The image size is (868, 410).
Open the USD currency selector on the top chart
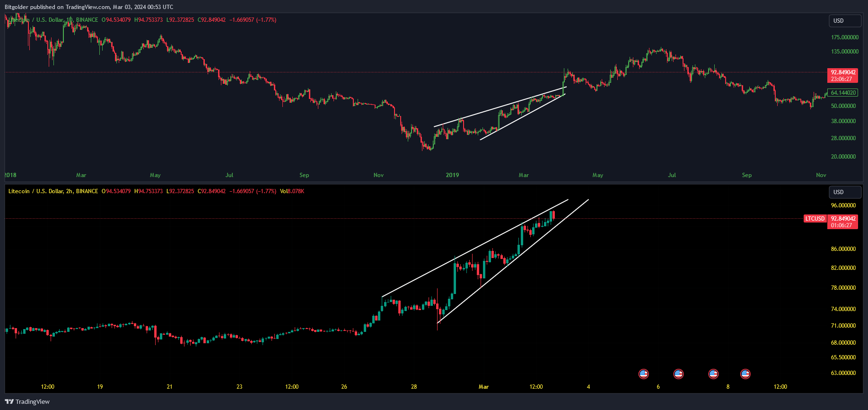point(845,21)
